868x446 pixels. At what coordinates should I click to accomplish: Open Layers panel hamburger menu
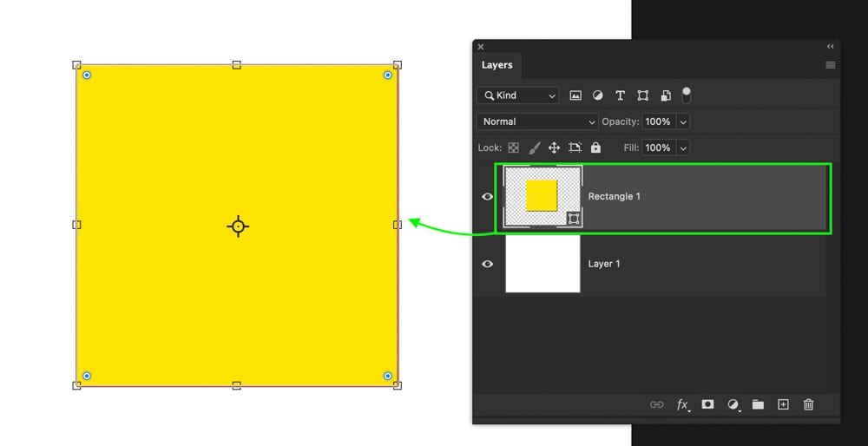831,65
